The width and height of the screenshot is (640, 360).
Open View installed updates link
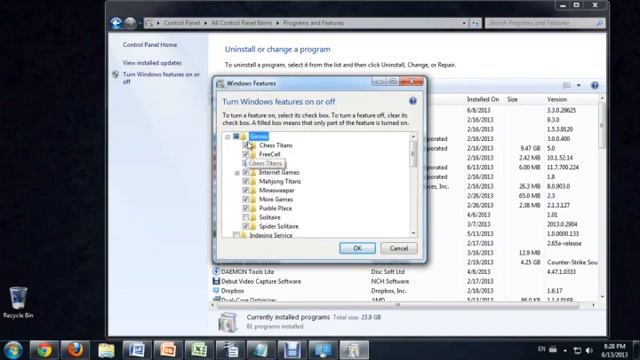[152, 62]
